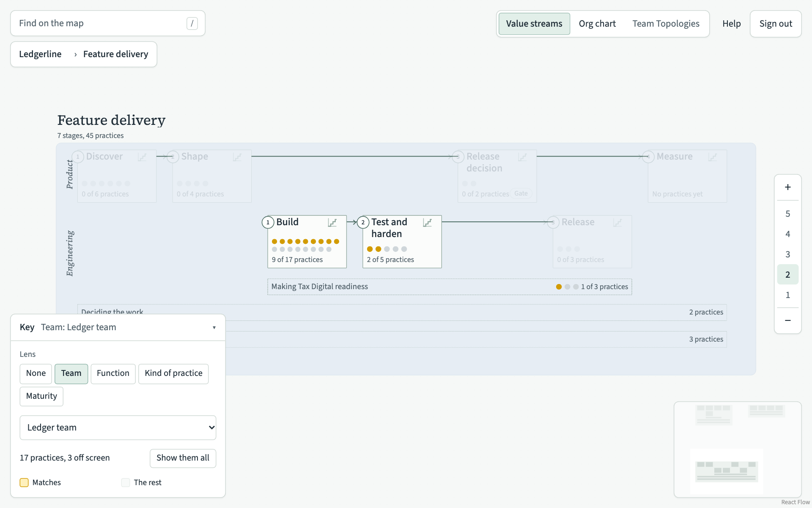Screen dimensions: 812x508
Task: Collapse the Key panel header arrow
Action: (214, 328)
